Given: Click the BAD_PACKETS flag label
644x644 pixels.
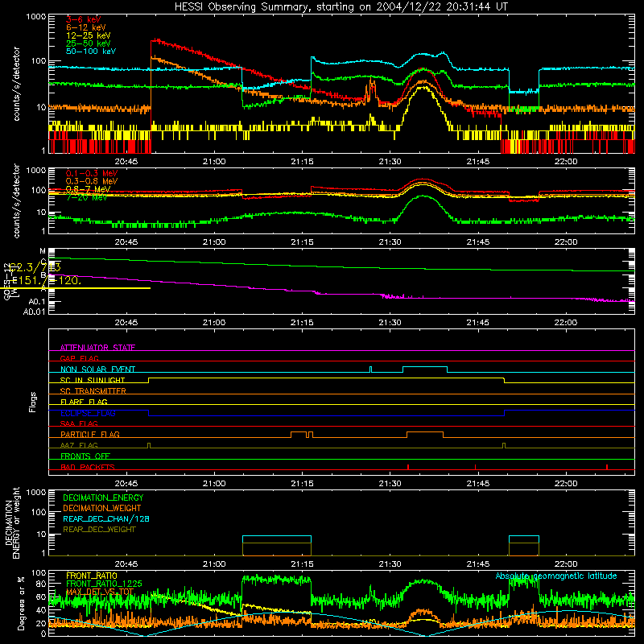Looking at the screenshot, I should [88, 467].
